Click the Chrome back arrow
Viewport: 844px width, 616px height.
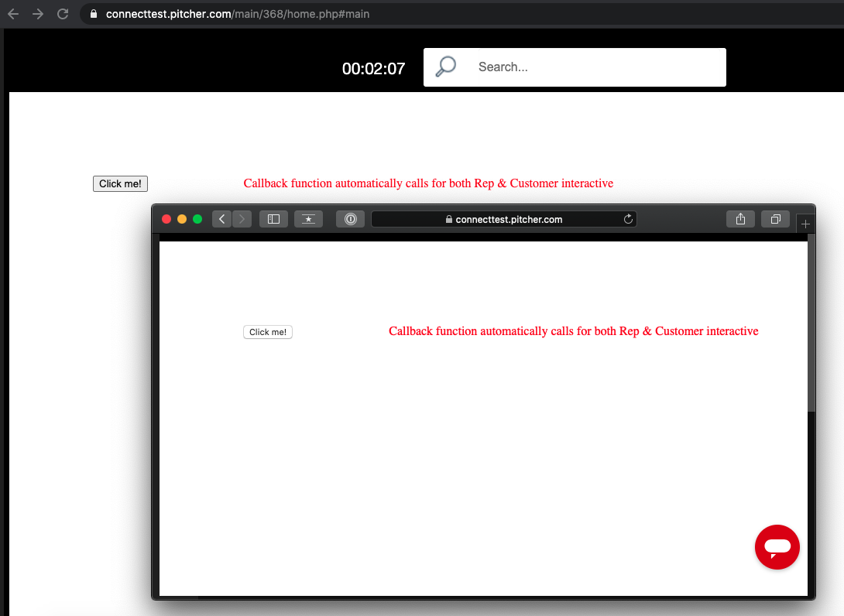13,14
